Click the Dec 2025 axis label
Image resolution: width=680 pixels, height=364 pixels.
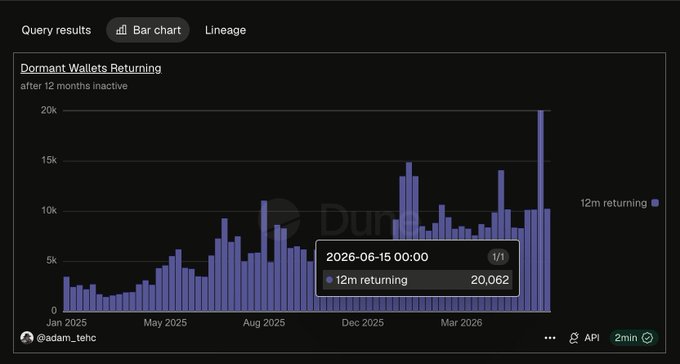coord(363,323)
